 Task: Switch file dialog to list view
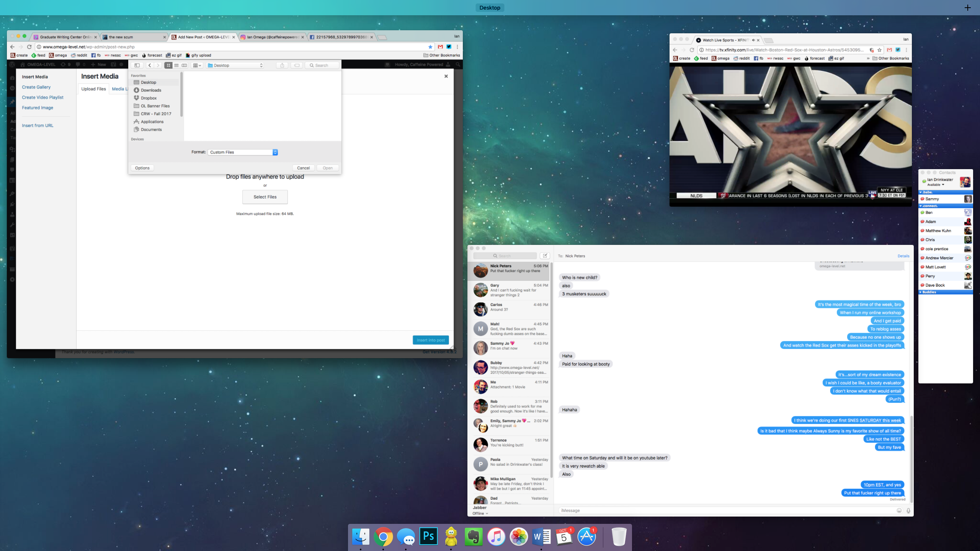[176, 65]
